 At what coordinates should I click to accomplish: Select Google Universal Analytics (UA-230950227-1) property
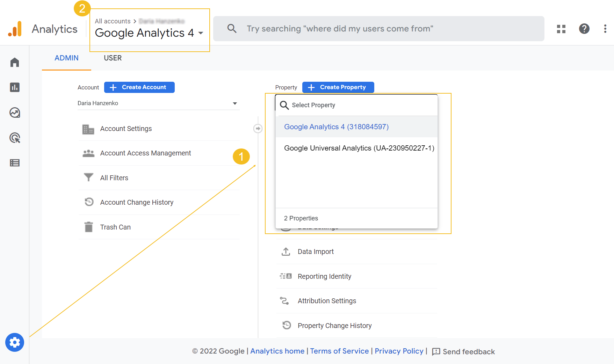tap(356, 148)
